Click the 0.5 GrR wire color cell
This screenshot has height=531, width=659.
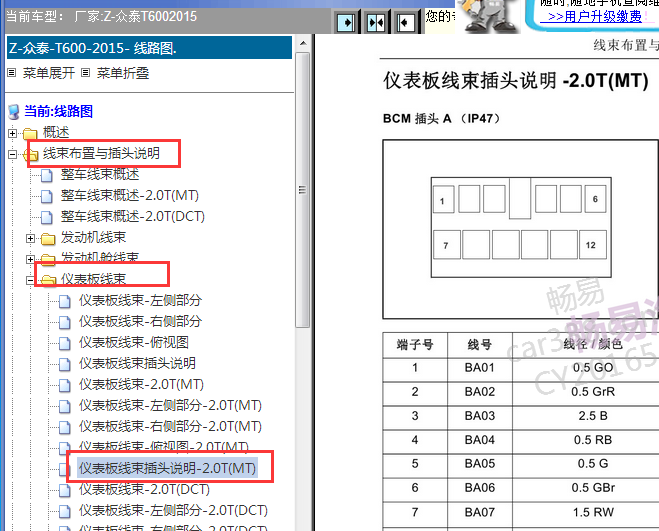click(593, 392)
